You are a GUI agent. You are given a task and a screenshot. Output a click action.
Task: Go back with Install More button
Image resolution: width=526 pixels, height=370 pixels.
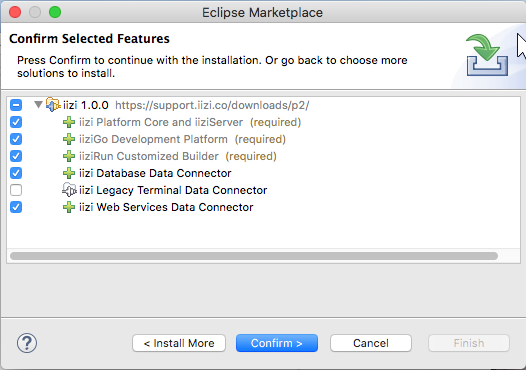[x=179, y=343]
